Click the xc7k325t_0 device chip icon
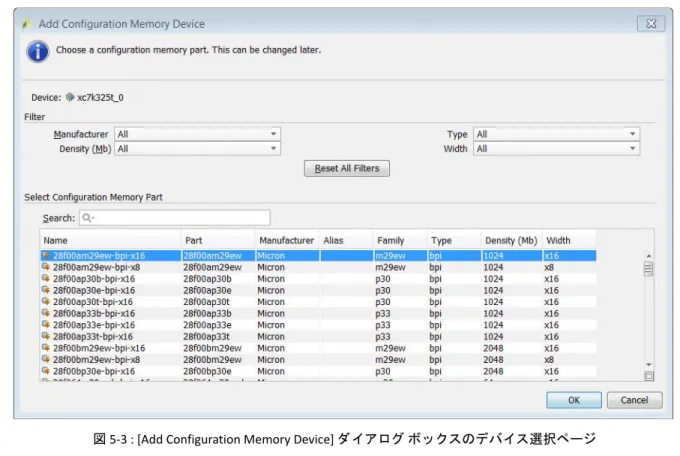This screenshot has width=680, height=456. pyautogui.click(x=70, y=97)
